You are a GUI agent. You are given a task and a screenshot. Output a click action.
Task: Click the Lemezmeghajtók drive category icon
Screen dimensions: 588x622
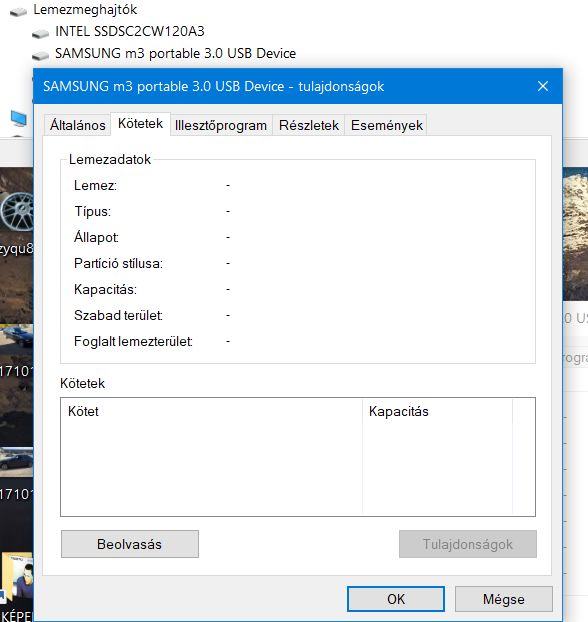pos(19,12)
